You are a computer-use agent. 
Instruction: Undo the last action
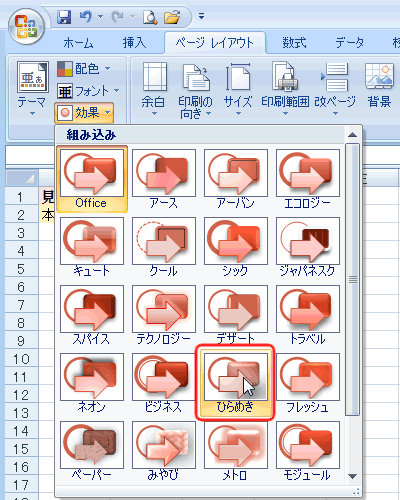tap(86, 17)
